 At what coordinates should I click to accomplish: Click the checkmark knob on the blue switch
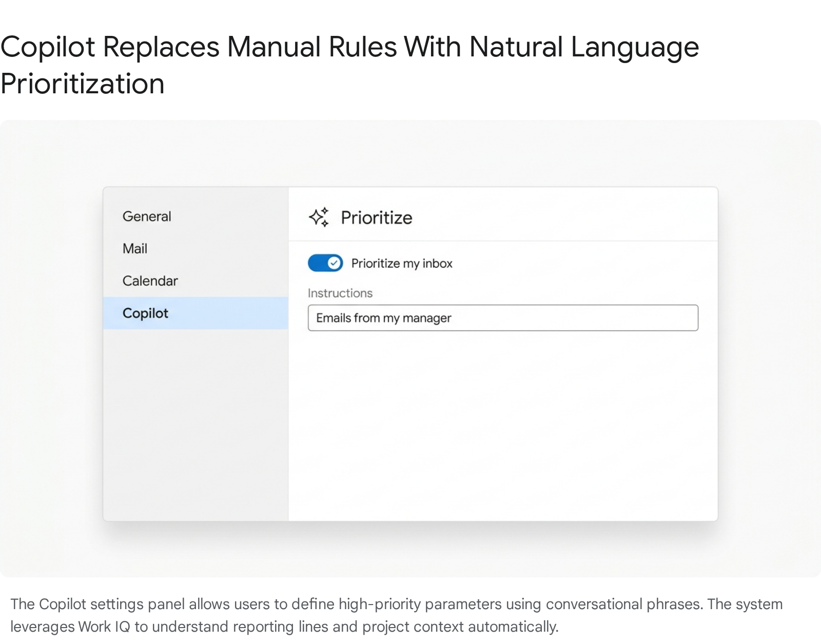click(334, 263)
